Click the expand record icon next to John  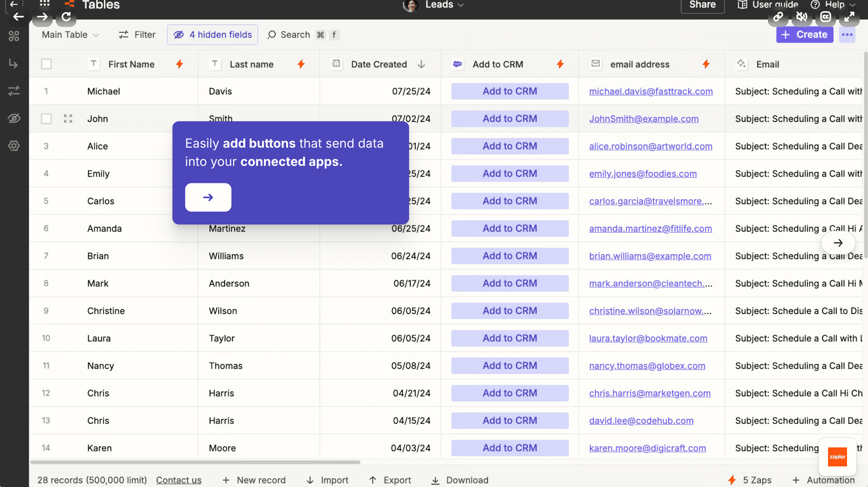68,118
